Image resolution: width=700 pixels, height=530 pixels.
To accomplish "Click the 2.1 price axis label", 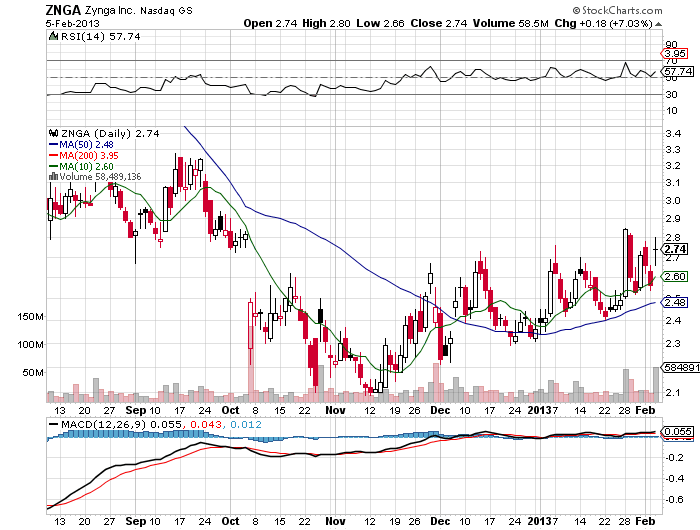I will [673, 392].
